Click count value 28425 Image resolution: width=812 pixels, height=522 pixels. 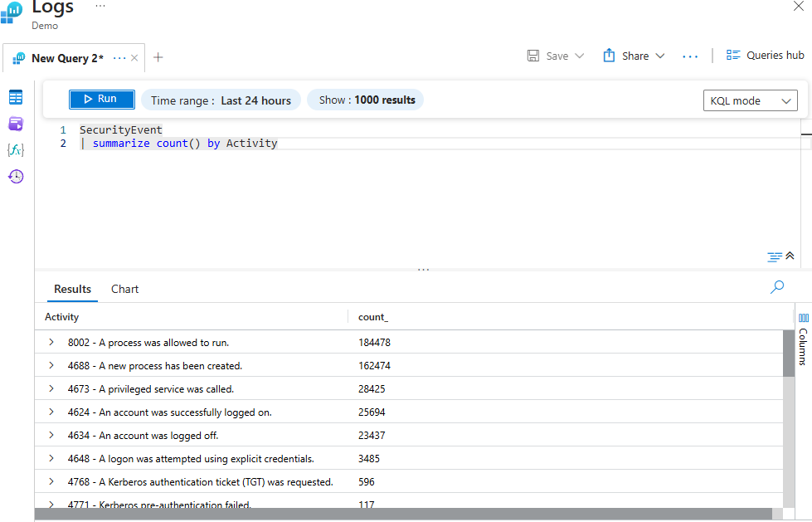[372, 388]
